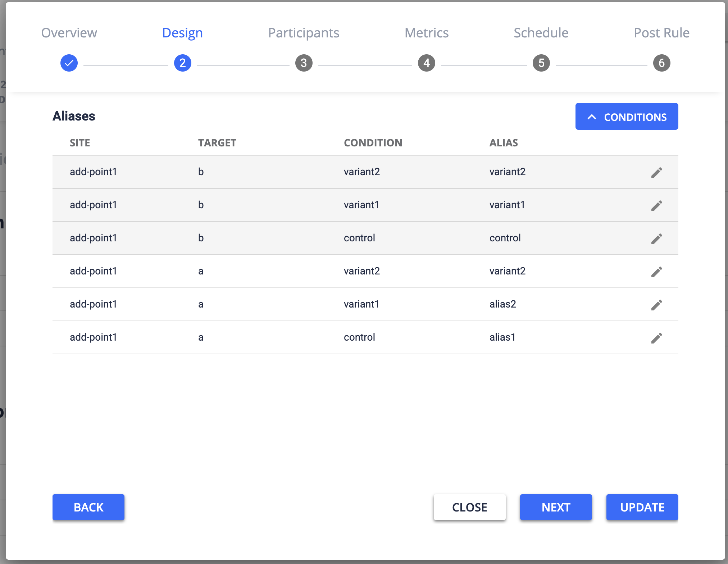Click the completed Overview checkmark icon
The image size is (728, 564).
[69, 63]
